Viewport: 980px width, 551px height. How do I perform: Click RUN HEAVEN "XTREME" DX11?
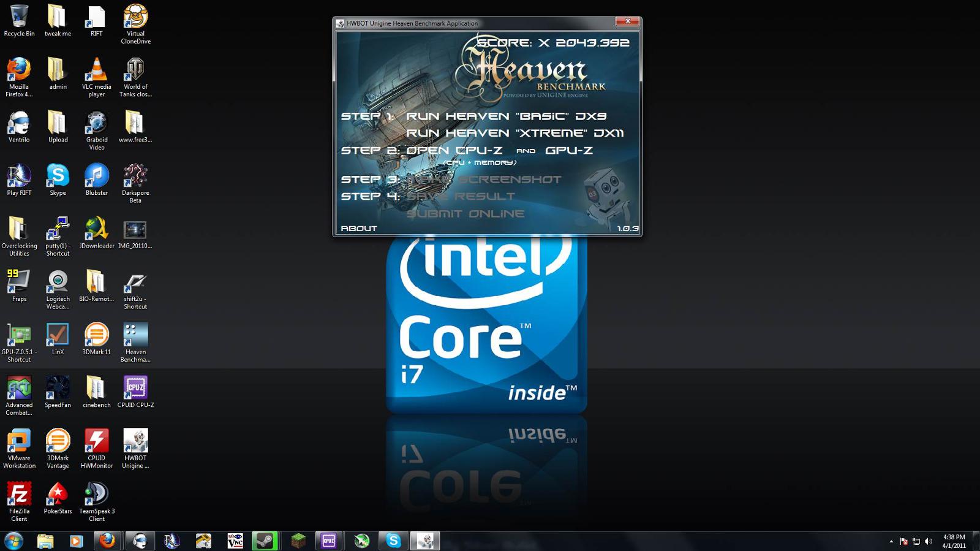coord(514,133)
